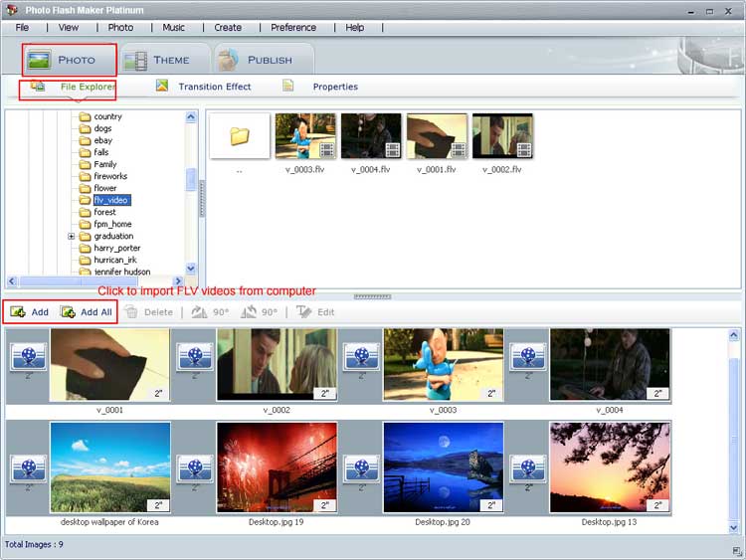The width and height of the screenshot is (746, 560).
Task: Select the v_0002 slide thumbnail
Action: click(277, 365)
